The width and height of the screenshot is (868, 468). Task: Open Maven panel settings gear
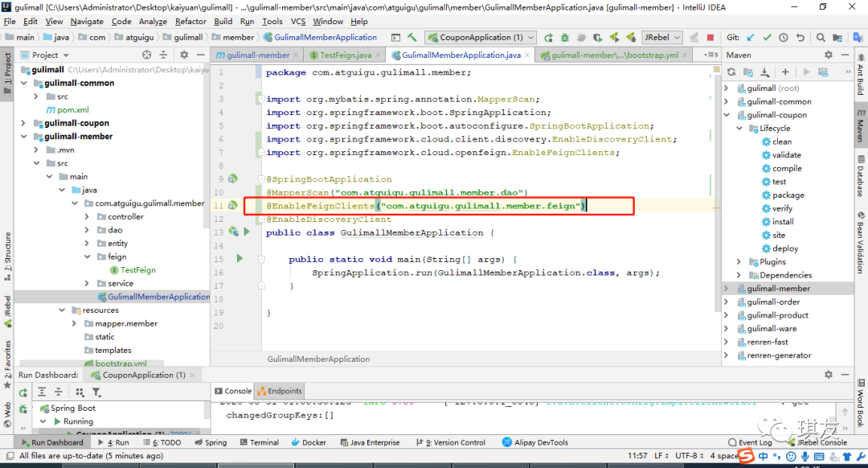point(828,55)
